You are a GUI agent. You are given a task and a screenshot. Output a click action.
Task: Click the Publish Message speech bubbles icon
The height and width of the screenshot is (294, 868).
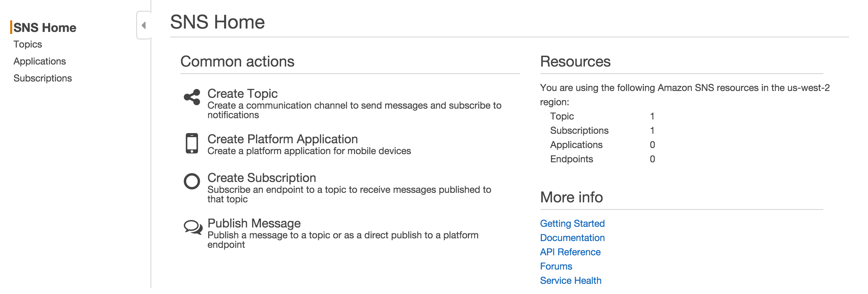pos(193,227)
